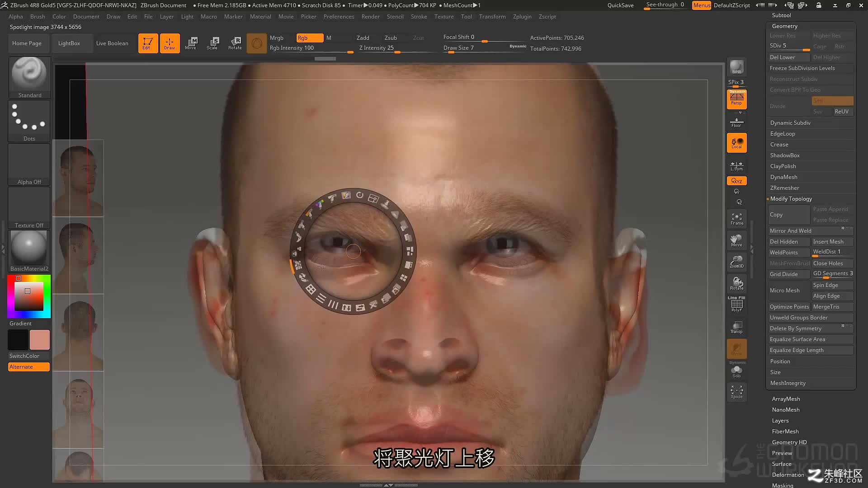Image resolution: width=868 pixels, height=488 pixels.
Task: Click the Alternate color button
Action: pyautogui.click(x=29, y=367)
